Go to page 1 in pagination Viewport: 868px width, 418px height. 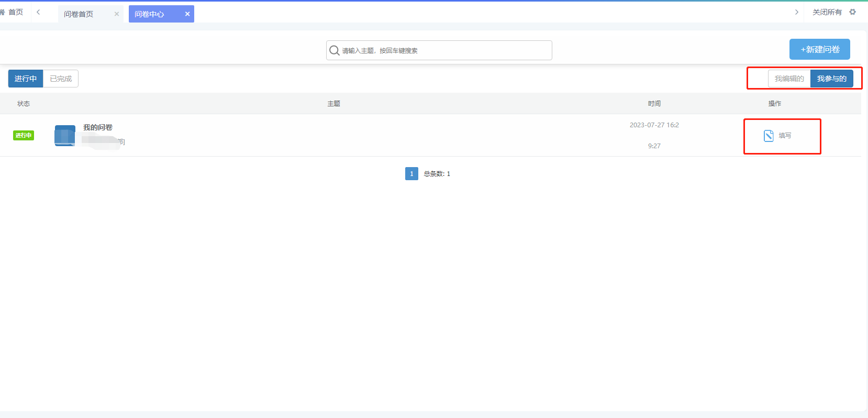coord(411,173)
